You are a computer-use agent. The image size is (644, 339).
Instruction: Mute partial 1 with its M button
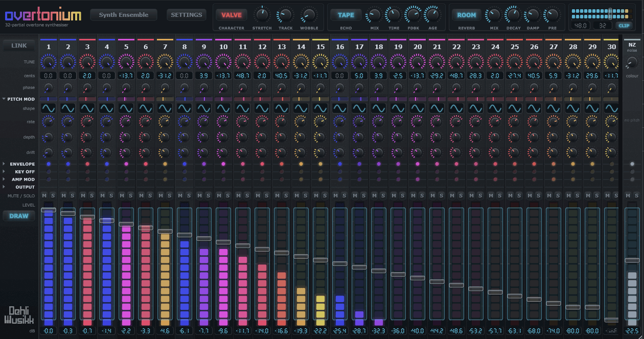pyautogui.click(x=44, y=196)
